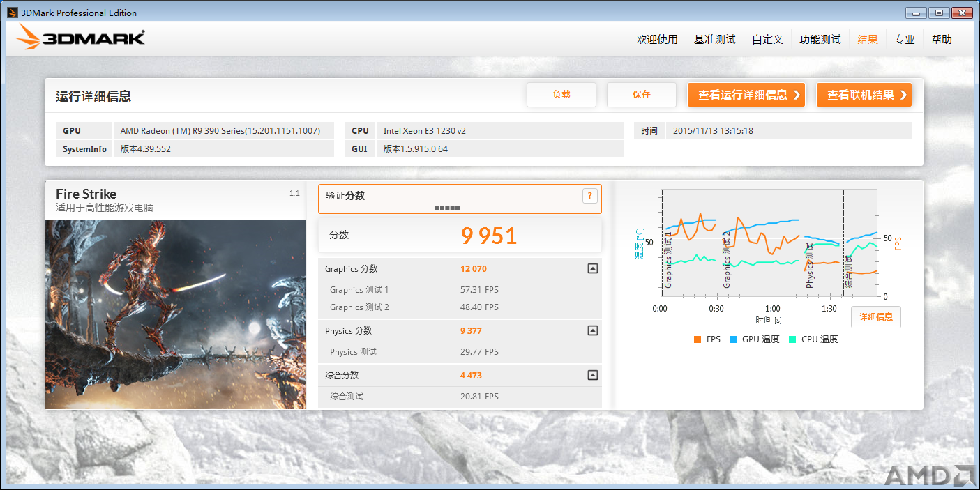The height and width of the screenshot is (490, 980).
Task: Open 详细信息 under the chart
Action: tap(876, 317)
